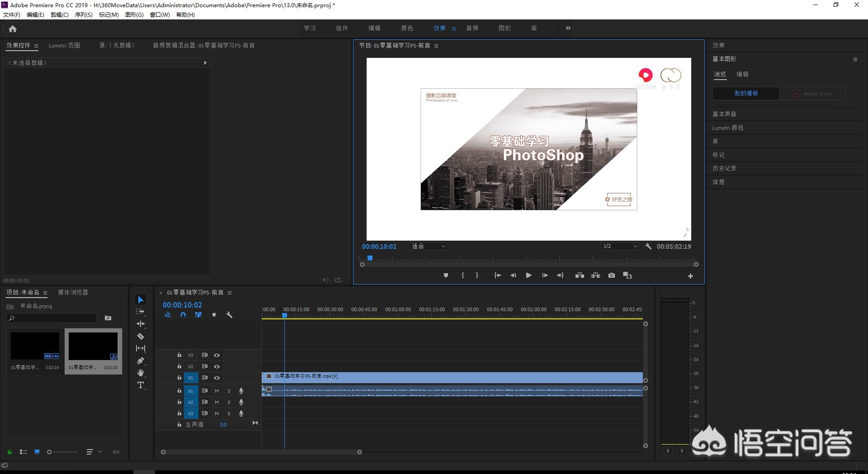Select the Type tool
This screenshot has height=474, width=868.
point(141,385)
